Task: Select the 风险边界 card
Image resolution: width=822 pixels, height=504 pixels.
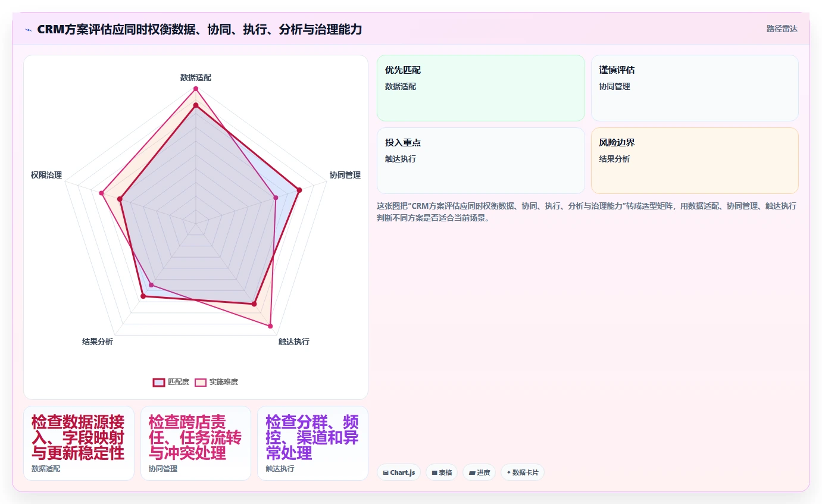Action: click(695, 161)
